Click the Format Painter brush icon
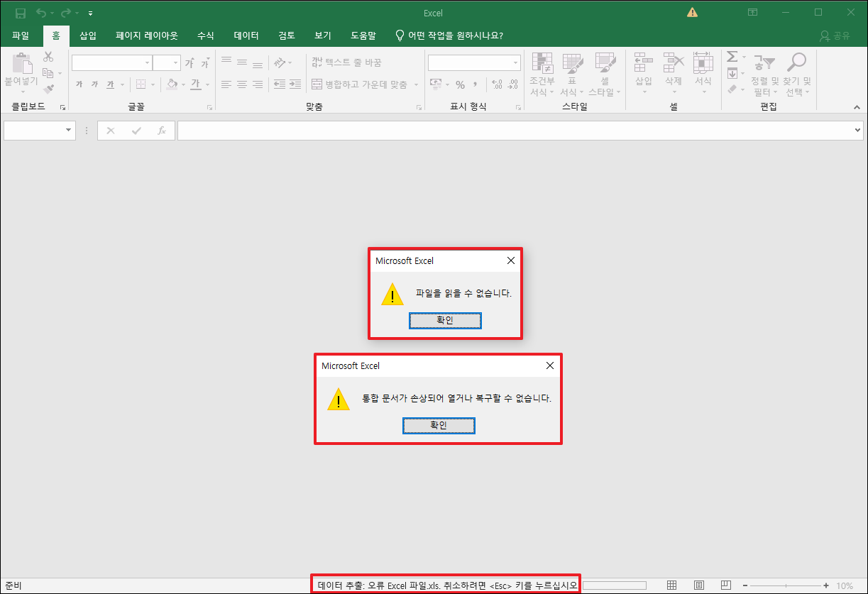Screen dimensions: 868x594 pyautogui.click(x=48, y=89)
